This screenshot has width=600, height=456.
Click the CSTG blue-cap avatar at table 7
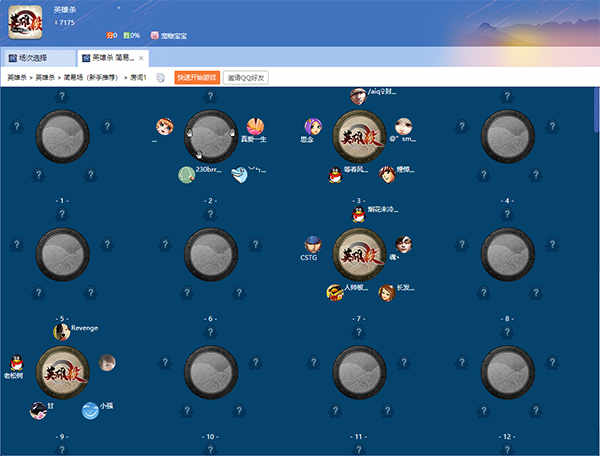coord(313,244)
